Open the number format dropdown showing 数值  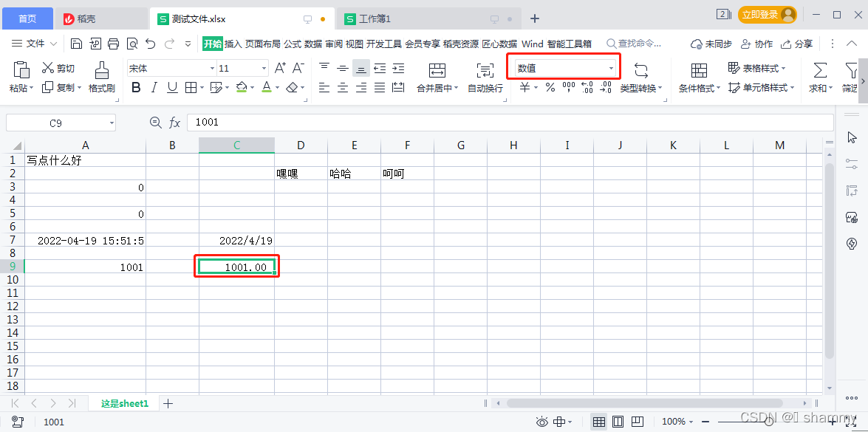[564, 69]
